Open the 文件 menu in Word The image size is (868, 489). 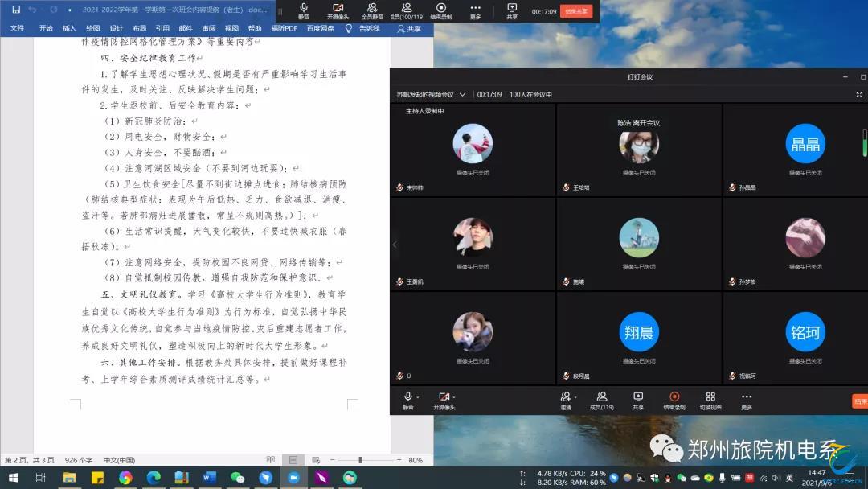tap(17, 28)
